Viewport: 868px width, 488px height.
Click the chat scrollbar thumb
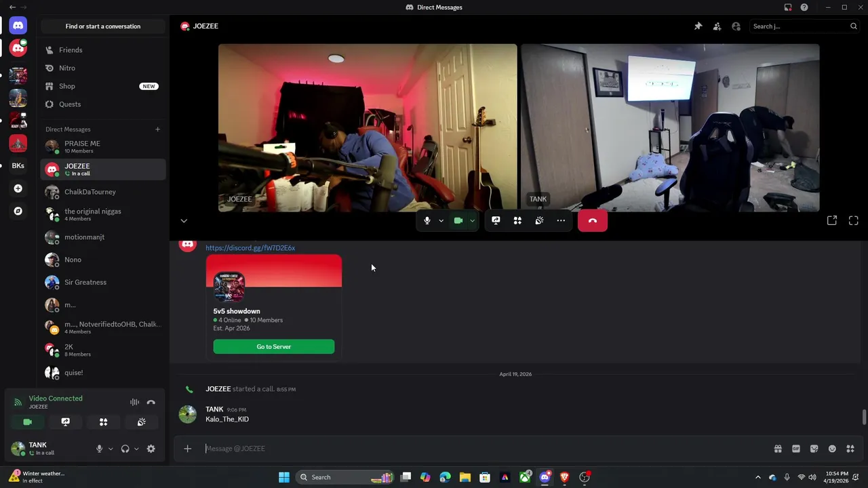click(x=864, y=418)
